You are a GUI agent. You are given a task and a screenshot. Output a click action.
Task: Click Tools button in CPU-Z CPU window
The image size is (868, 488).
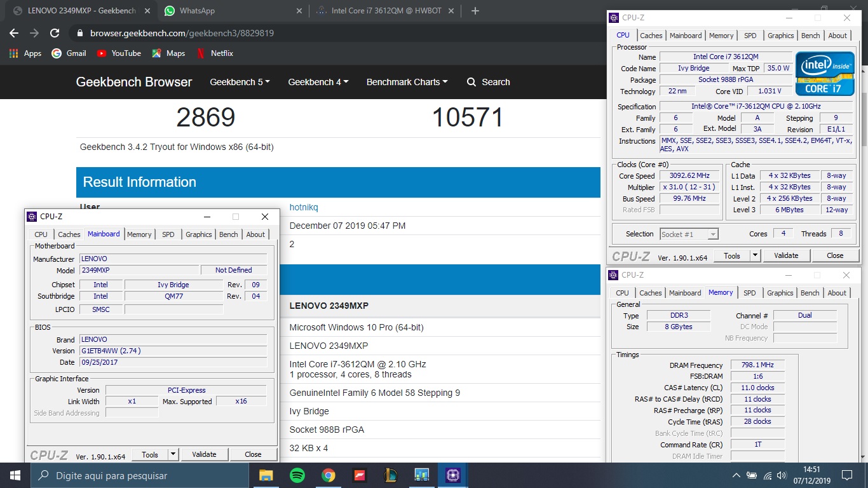point(732,255)
